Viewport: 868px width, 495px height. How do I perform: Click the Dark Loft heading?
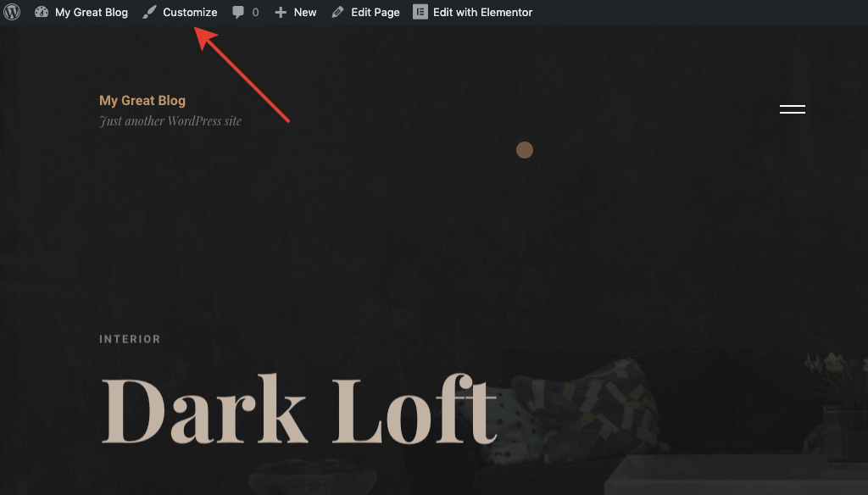299,409
